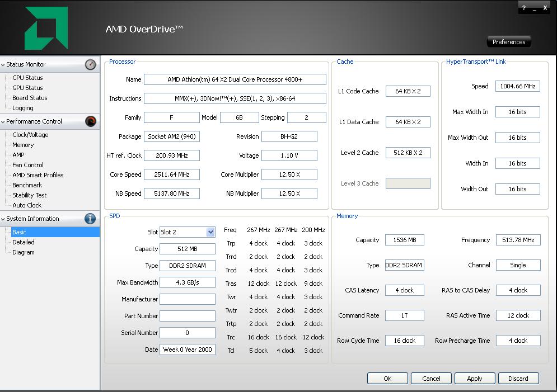Click the RAS to CAS Delay field
This screenshot has height=392, width=557.
point(518,290)
